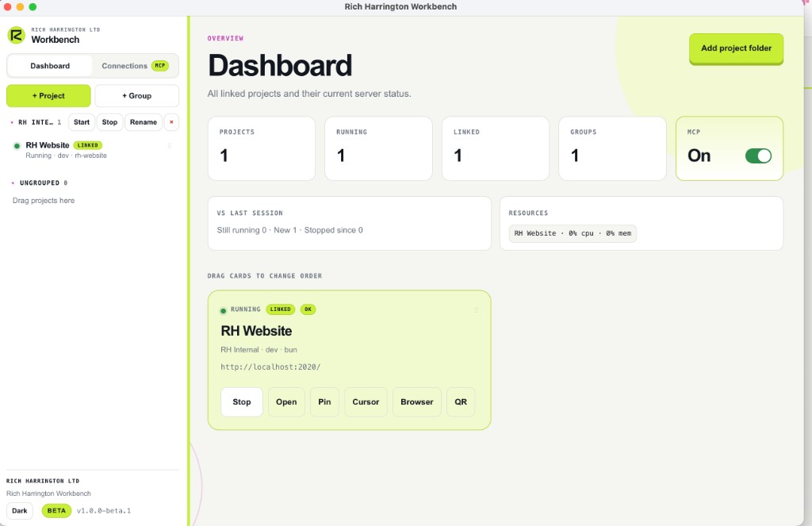Click version v1.0.0-beta.1 text

pyautogui.click(x=104, y=510)
